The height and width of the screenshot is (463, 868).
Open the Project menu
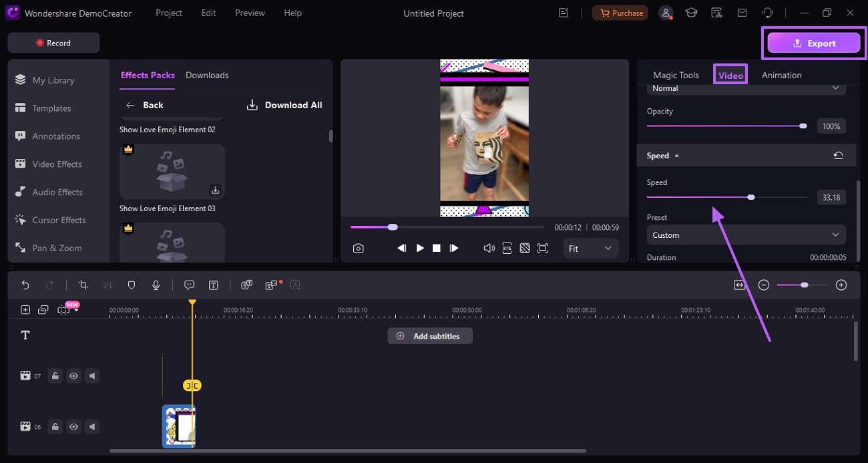[x=169, y=13]
